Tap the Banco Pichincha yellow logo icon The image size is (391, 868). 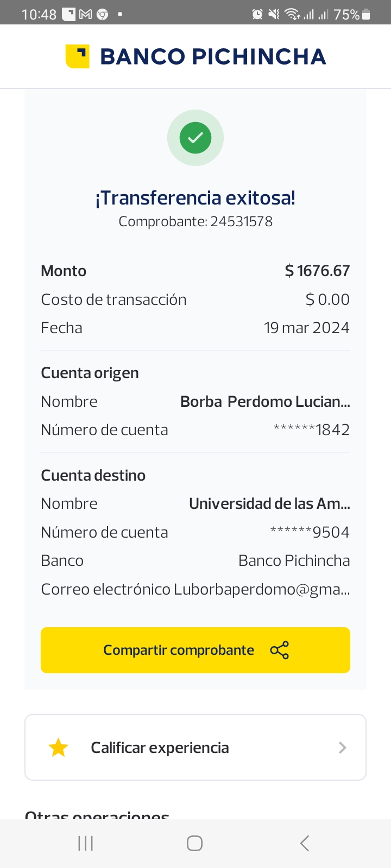(77, 56)
